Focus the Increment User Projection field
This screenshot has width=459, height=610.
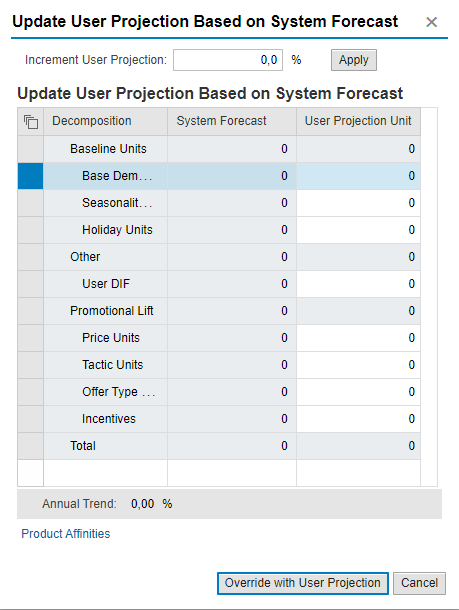click(228, 60)
